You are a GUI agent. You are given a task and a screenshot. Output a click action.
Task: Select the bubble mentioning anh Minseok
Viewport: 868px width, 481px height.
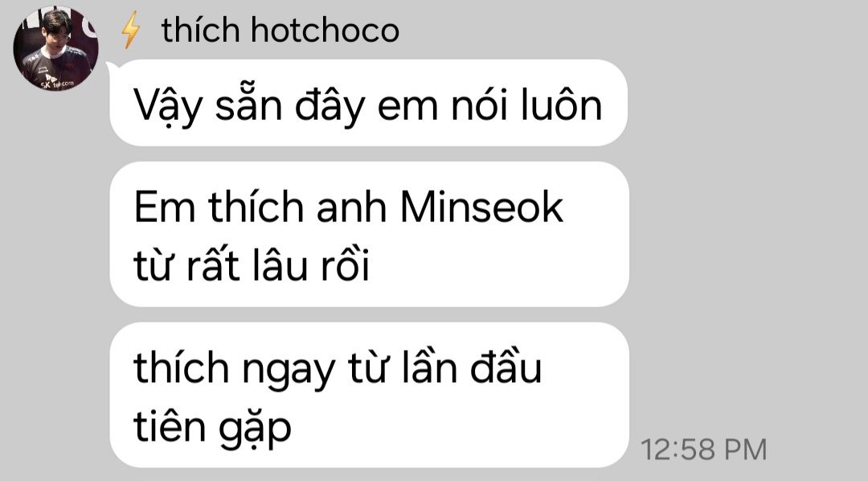pos(369,234)
